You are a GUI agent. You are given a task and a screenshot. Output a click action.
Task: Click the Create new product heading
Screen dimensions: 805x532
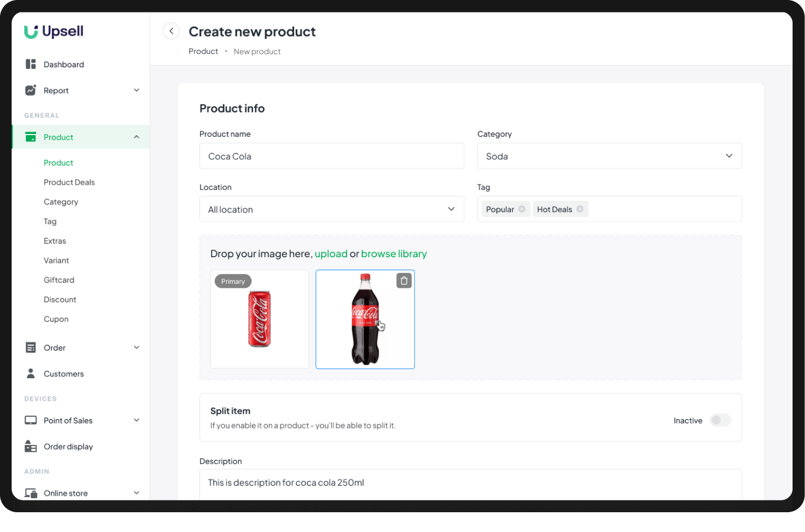point(252,32)
